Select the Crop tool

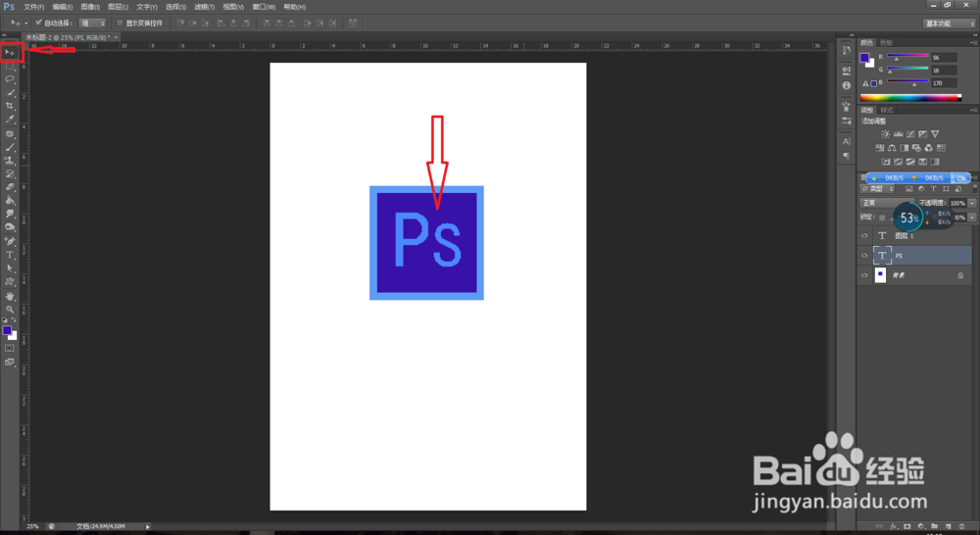point(10,106)
